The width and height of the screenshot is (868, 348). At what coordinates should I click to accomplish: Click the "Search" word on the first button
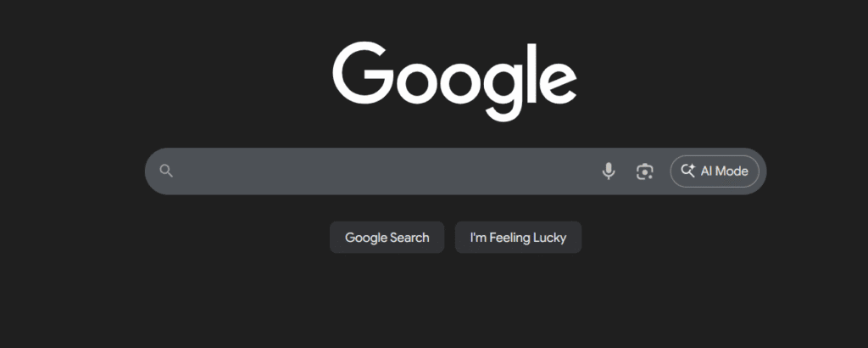409,238
